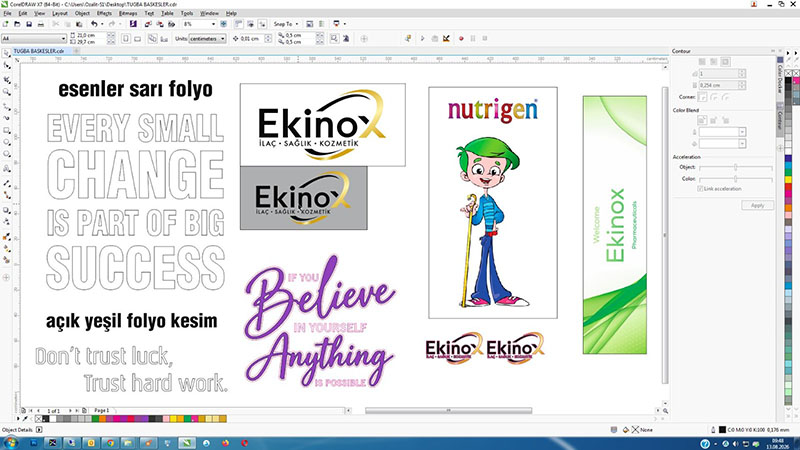Image resolution: width=800 pixels, height=450 pixels.
Task: Choose Landscape page orientation
Action: click(x=138, y=39)
